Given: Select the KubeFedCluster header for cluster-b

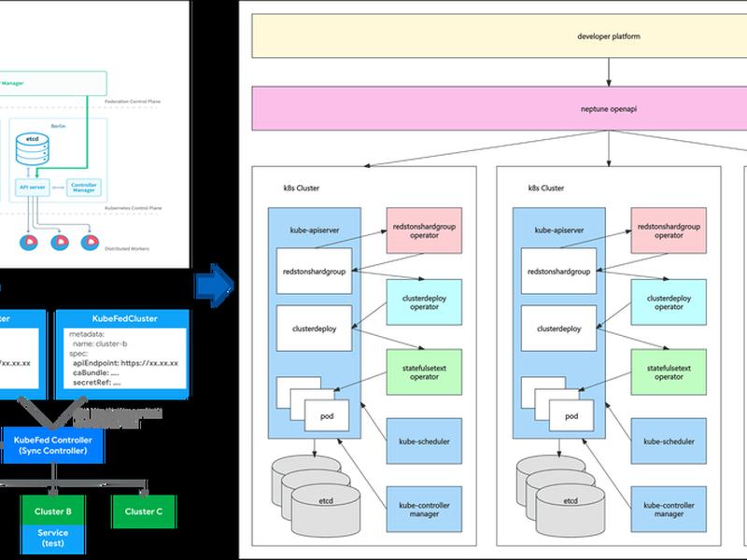Looking at the screenshot, I should coord(124,318).
